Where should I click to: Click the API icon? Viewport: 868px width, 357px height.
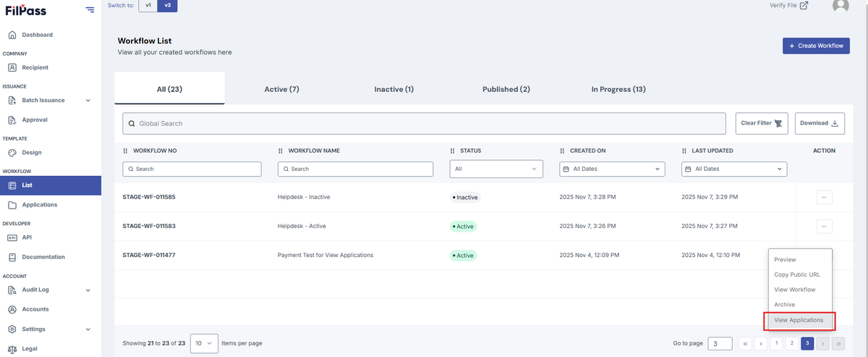[12, 238]
